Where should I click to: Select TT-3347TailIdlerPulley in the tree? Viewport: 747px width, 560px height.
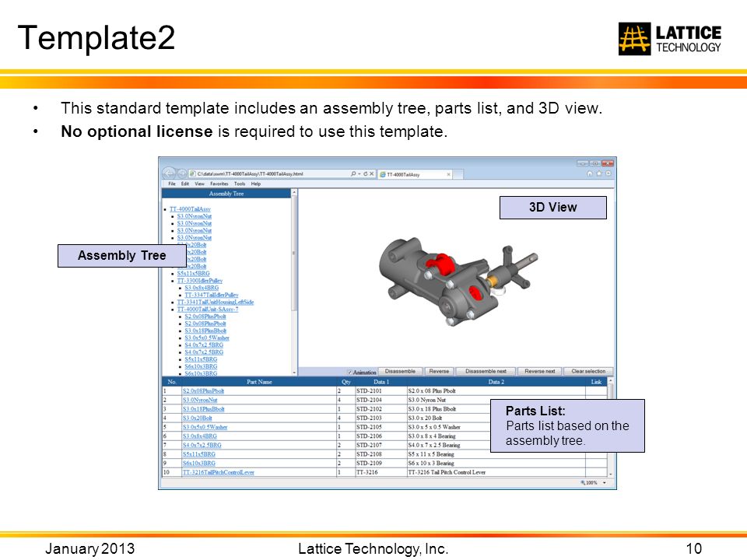click(211, 296)
